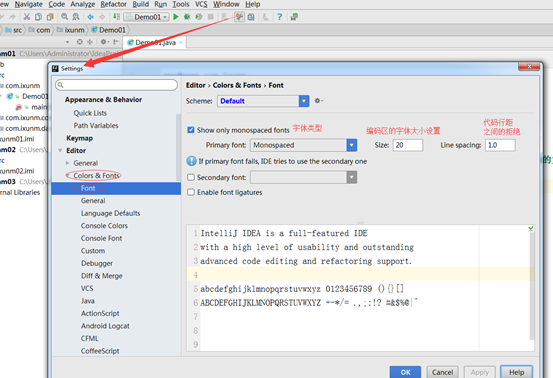Select Console Font in settings tree
Image resolution: width=553 pixels, height=378 pixels.
click(102, 238)
